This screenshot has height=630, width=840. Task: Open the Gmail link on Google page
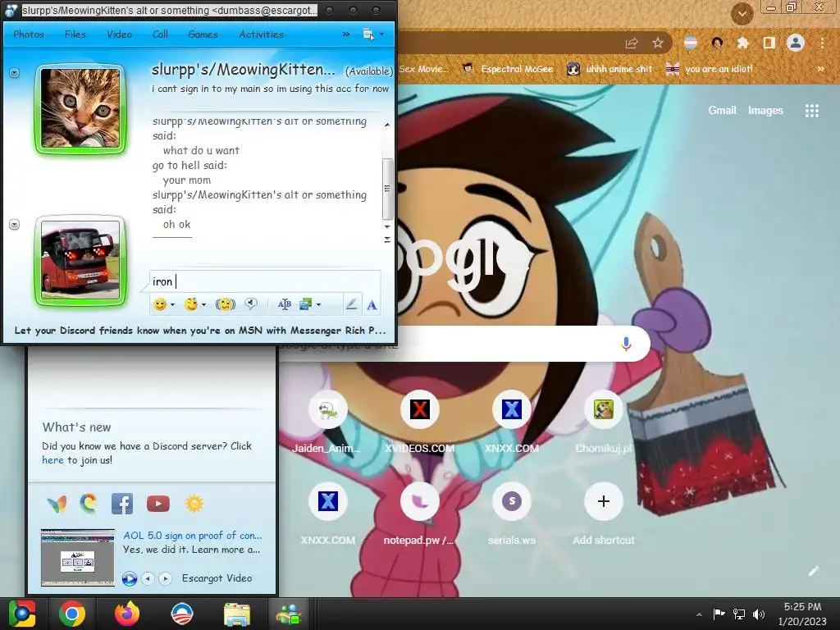click(x=722, y=111)
